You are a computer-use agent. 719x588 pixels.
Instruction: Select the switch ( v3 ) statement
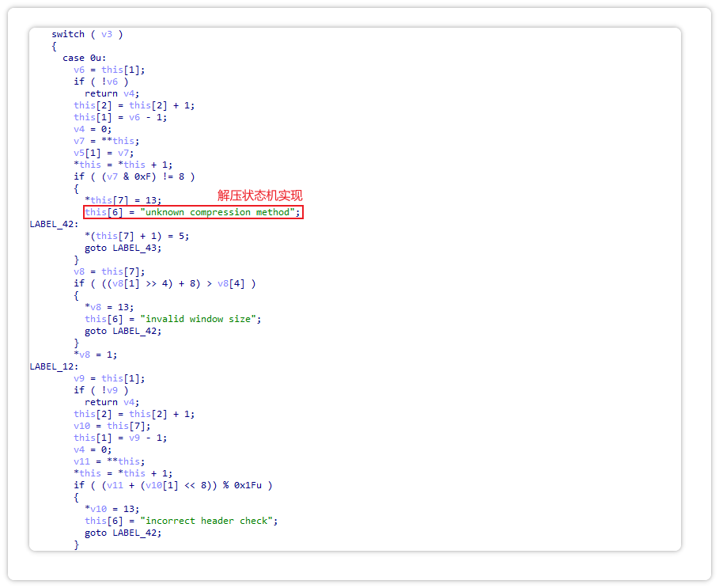pos(87,34)
